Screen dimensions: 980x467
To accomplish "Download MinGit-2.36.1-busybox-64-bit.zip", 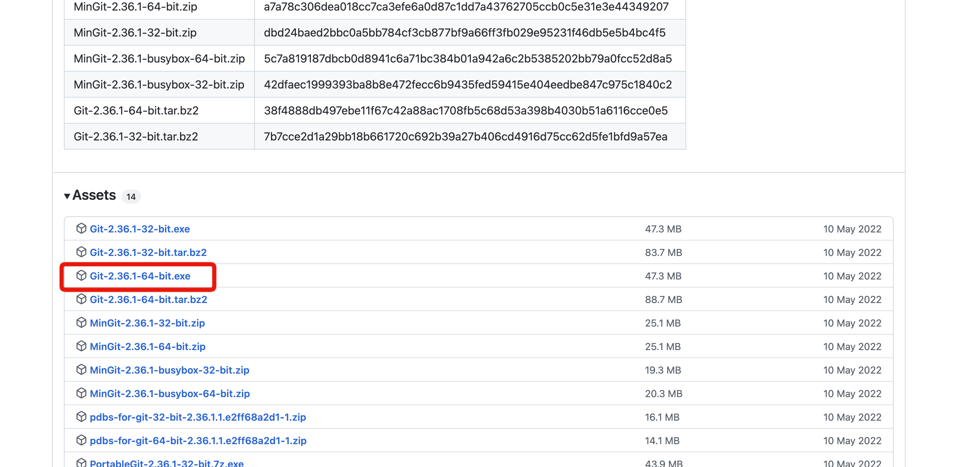I will pos(170,394).
